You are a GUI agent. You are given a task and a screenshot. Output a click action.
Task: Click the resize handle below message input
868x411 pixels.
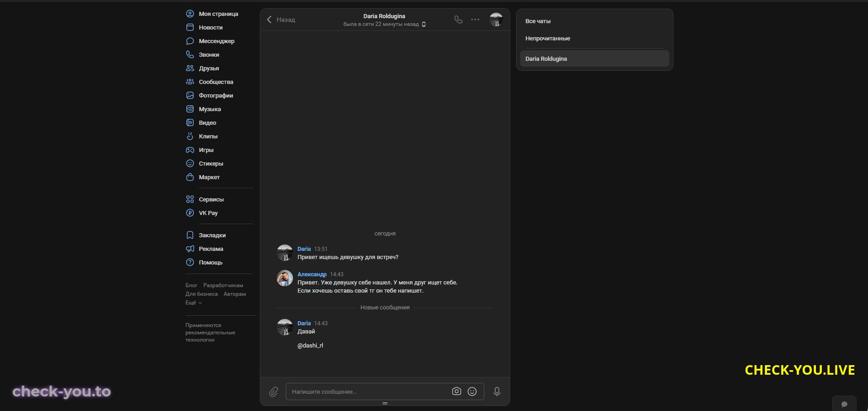coord(385,403)
